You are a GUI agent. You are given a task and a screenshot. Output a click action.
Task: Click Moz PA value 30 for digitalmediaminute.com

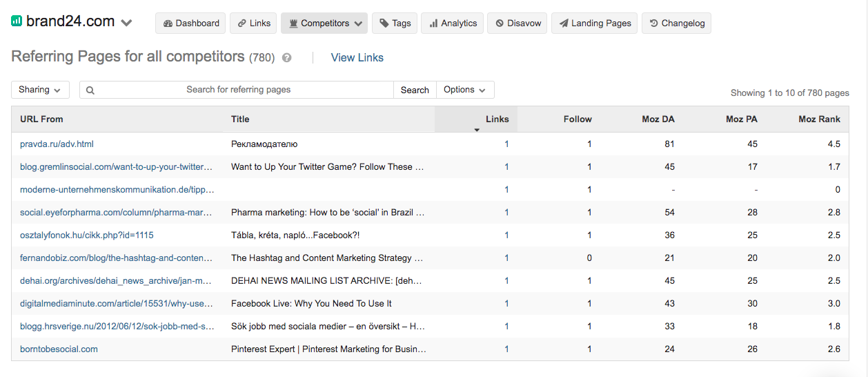click(x=752, y=304)
